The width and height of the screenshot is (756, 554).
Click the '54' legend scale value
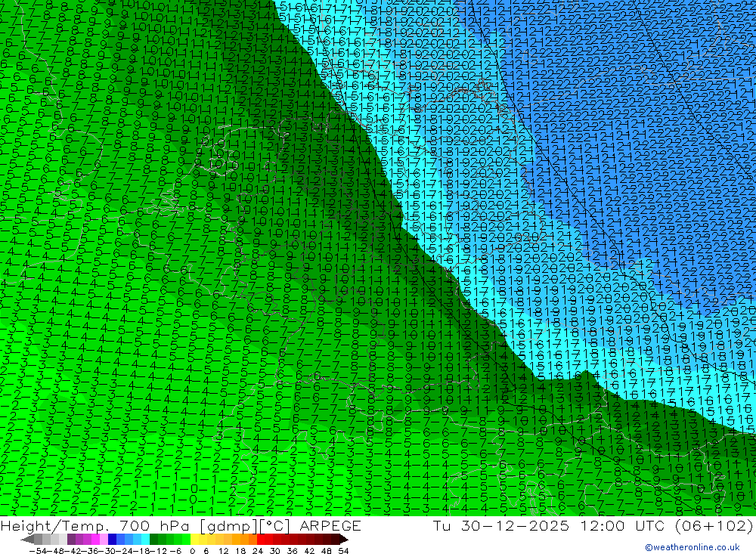point(343,551)
